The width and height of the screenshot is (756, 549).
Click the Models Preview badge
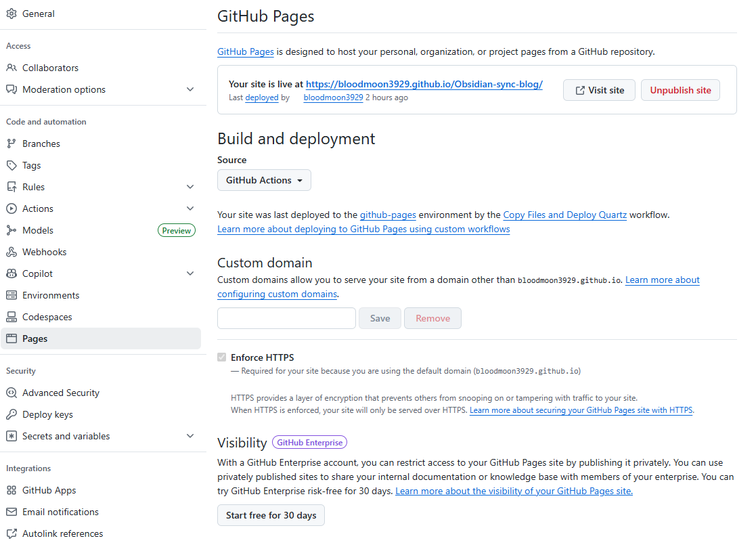[177, 231]
